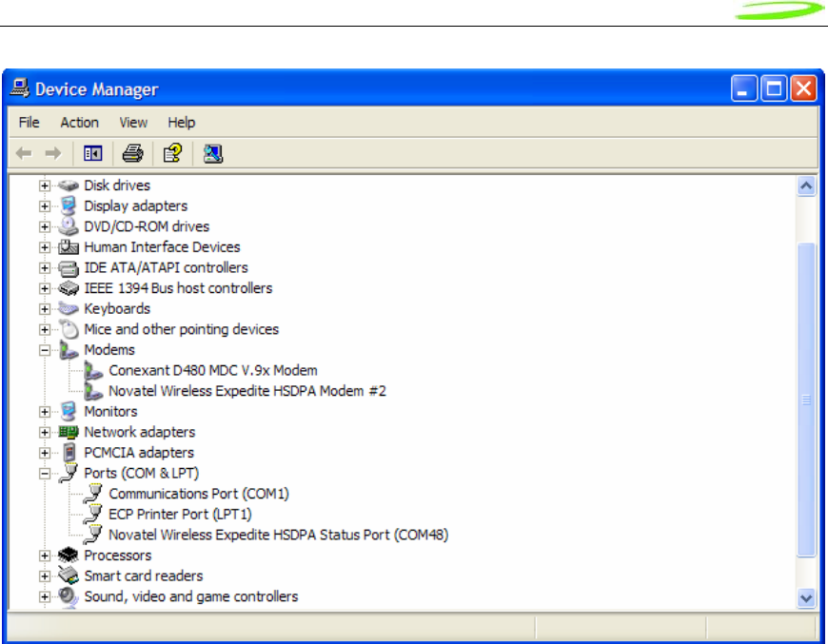
Task: Click the Smart card readers icon
Action: [69, 576]
